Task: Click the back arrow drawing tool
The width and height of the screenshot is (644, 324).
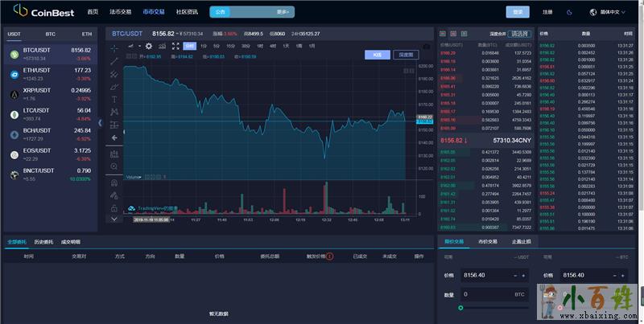Action: tap(114, 137)
